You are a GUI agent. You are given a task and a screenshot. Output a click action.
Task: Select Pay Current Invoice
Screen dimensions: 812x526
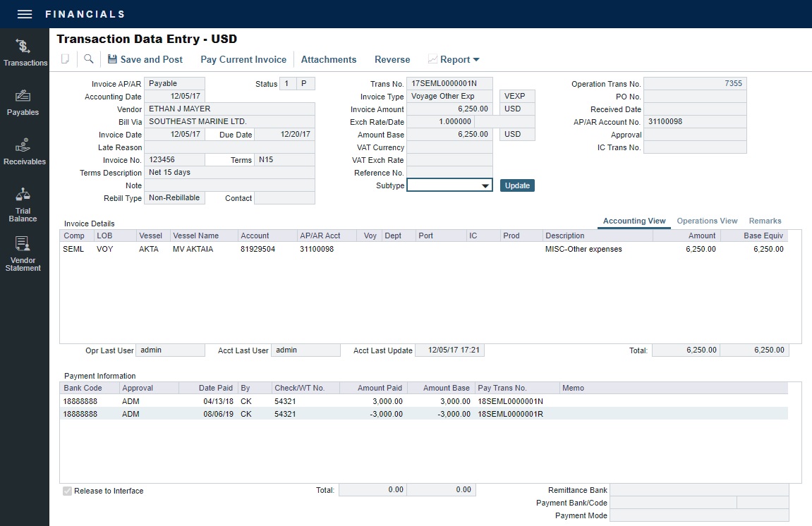pyautogui.click(x=243, y=59)
